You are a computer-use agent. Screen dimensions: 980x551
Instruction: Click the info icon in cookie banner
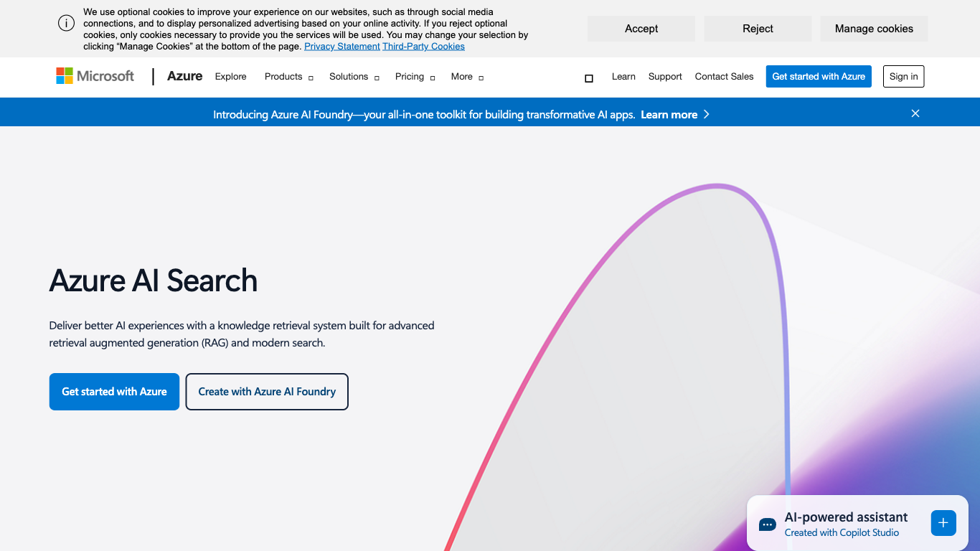(x=66, y=23)
